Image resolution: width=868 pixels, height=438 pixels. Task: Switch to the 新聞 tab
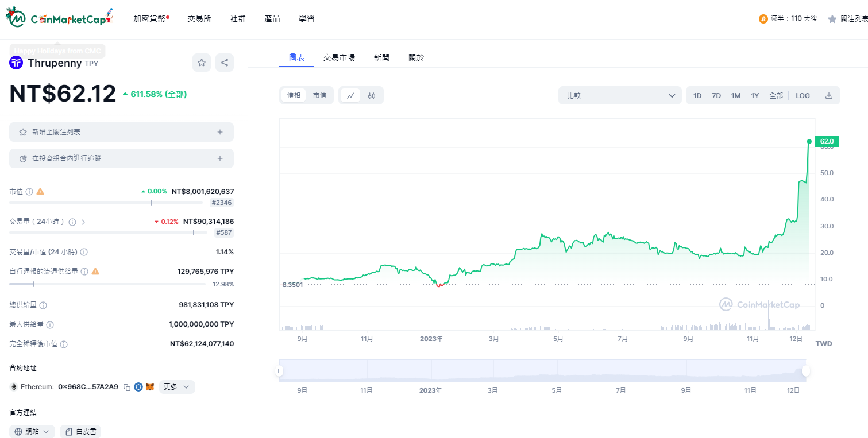point(381,57)
